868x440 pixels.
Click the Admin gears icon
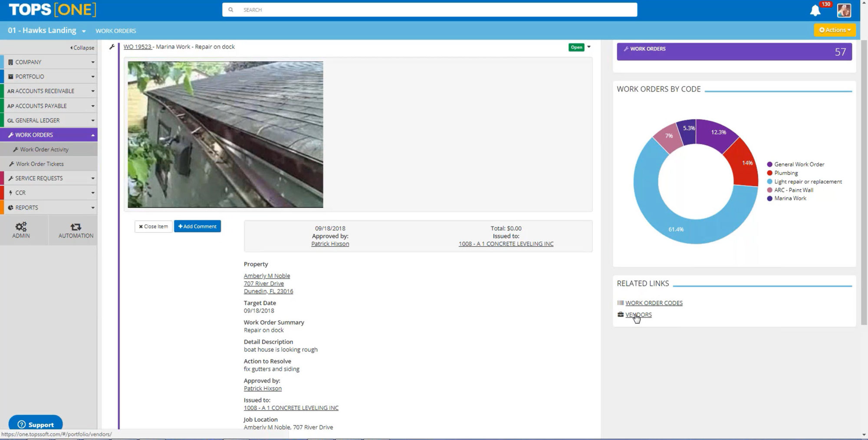(x=21, y=227)
